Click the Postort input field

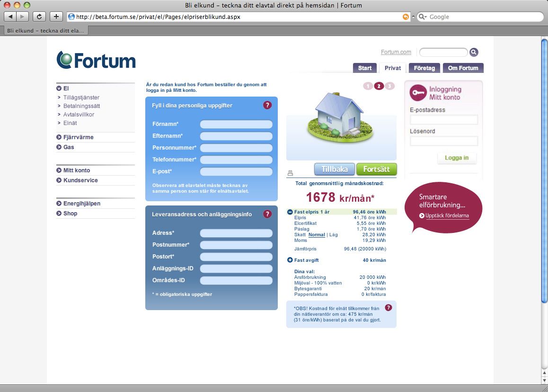tap(236, 257)
